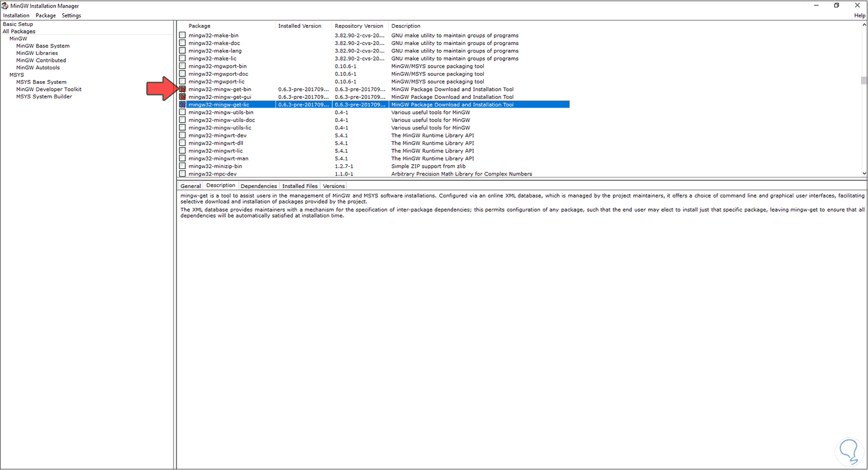Click installed-package marker for mingw32-mingw-get-bin
Image resolution: width=868 pixels, height=470 pixels.
(182, 89)
